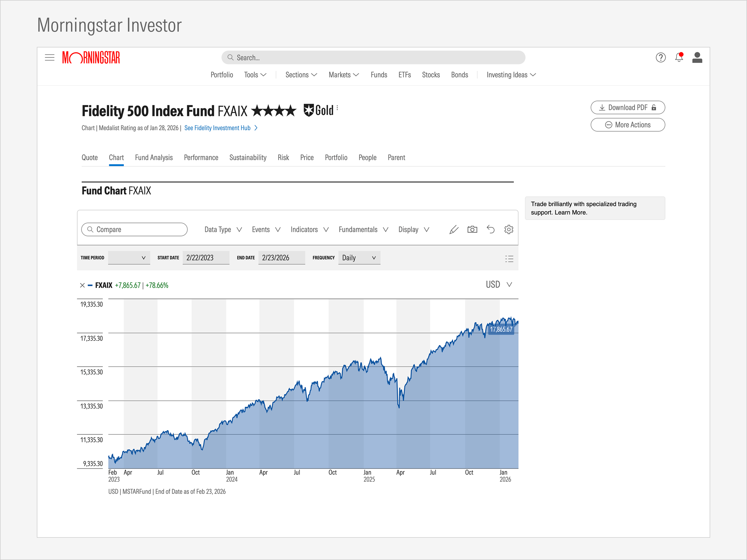The image size is (747, 560).
Task: Expand the Data Type menu
Action: tap(223, 229)
